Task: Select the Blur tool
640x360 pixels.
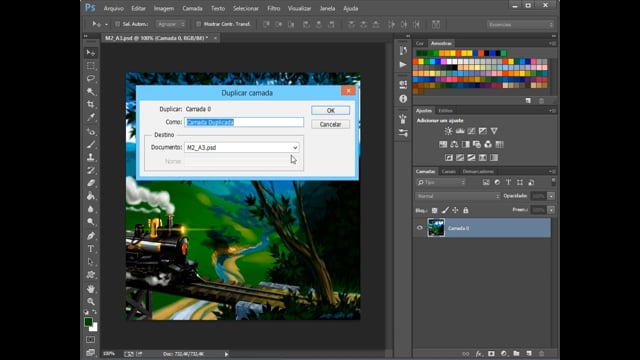Action: point(91,209)
